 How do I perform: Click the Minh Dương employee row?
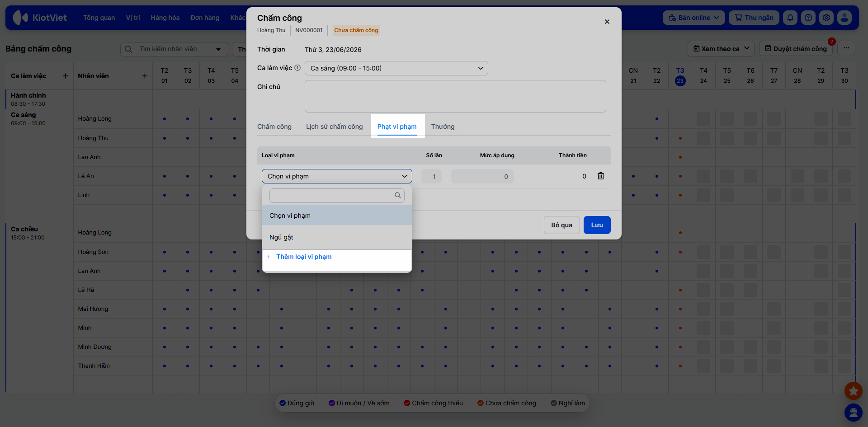tap(94, 347)
